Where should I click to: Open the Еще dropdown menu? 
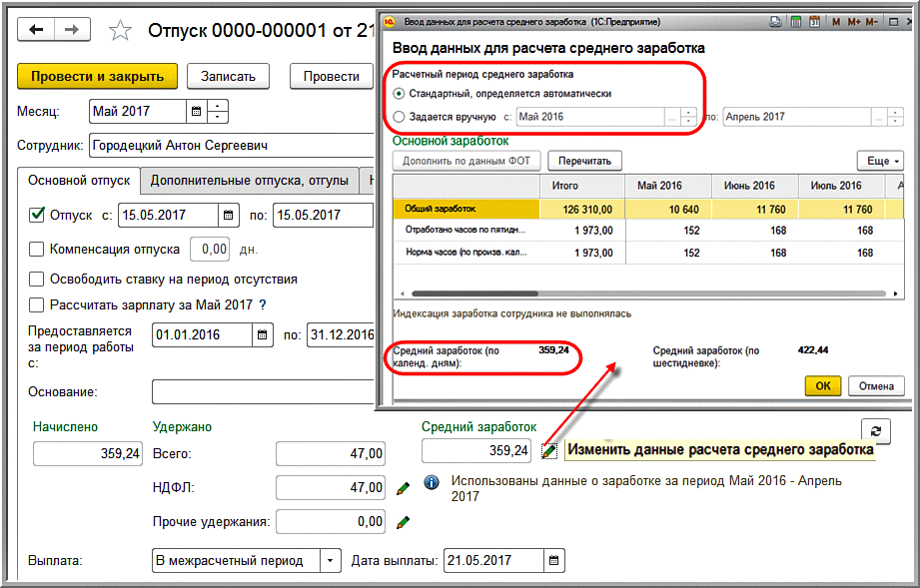pos(879,161)
